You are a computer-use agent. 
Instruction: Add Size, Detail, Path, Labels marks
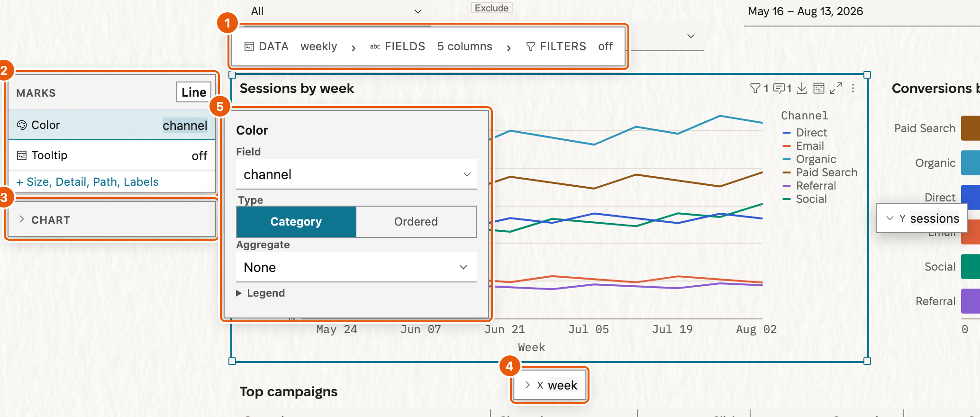pyautogui.click(x=87, y=182)
